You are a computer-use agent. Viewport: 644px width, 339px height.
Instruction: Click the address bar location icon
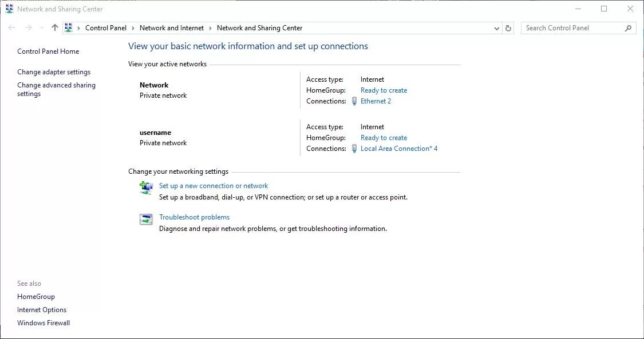tap(69, 28)
